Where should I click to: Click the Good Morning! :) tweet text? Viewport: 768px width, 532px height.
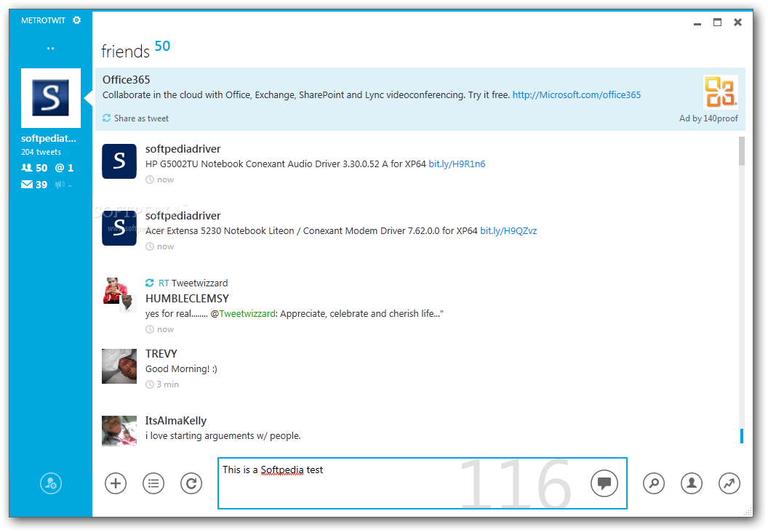(x=181, y=369)
